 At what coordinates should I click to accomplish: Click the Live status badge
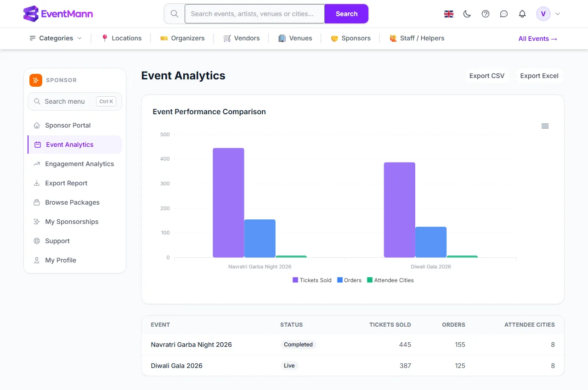289,366
